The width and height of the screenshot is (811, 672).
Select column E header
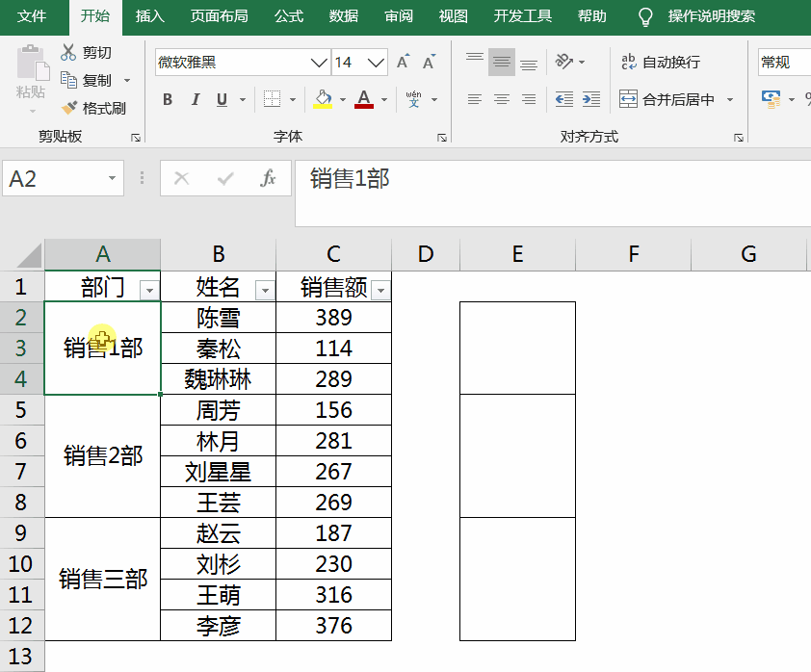[x=517, y=254]
